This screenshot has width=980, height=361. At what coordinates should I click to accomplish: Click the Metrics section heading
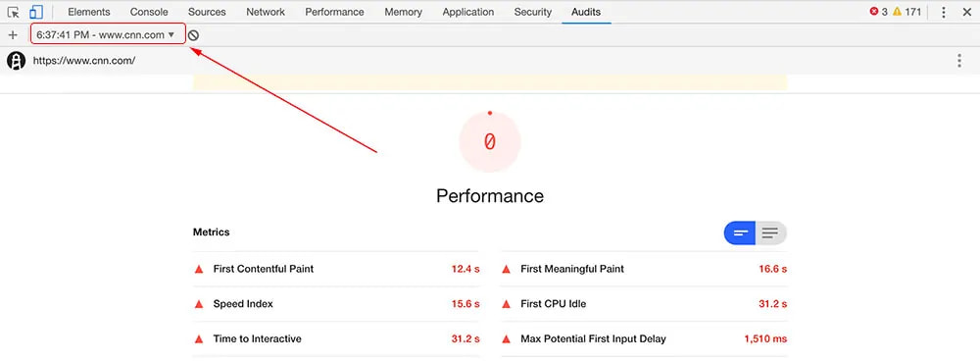[x=212, y=232]
